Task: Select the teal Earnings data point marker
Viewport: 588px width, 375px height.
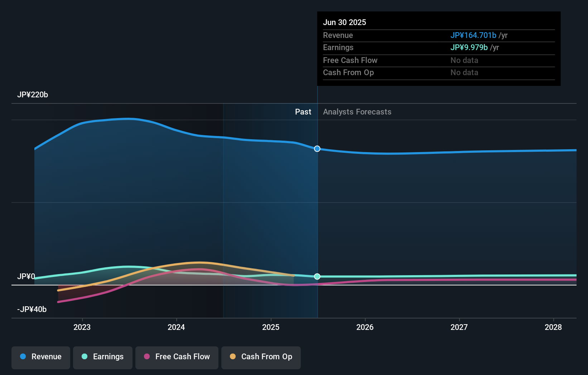Action: (317, 276)
